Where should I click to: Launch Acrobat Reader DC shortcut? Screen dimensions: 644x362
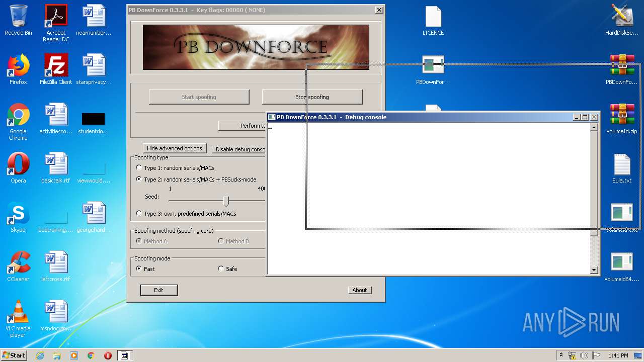pyautogui.click(x=56, y=23)
